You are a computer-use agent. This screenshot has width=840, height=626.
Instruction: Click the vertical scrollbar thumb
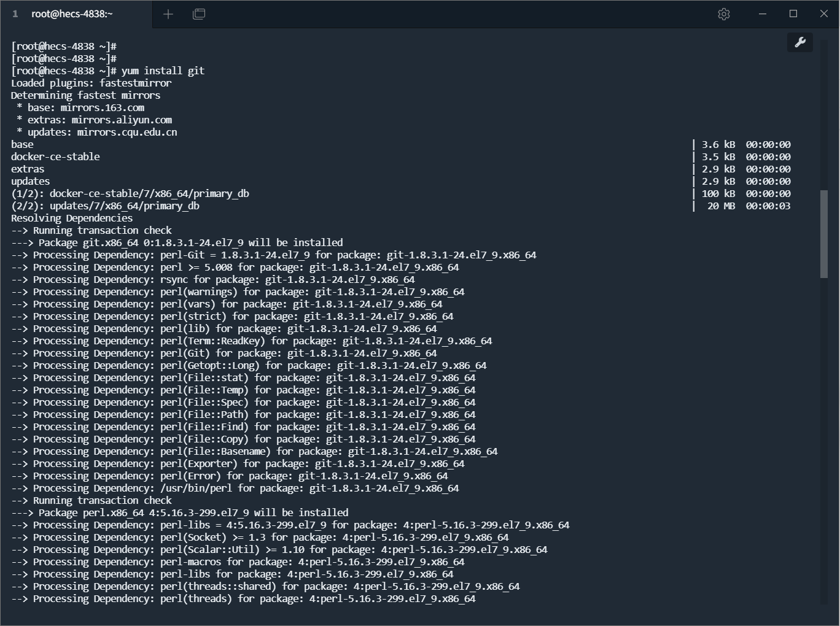coord(824,233)
